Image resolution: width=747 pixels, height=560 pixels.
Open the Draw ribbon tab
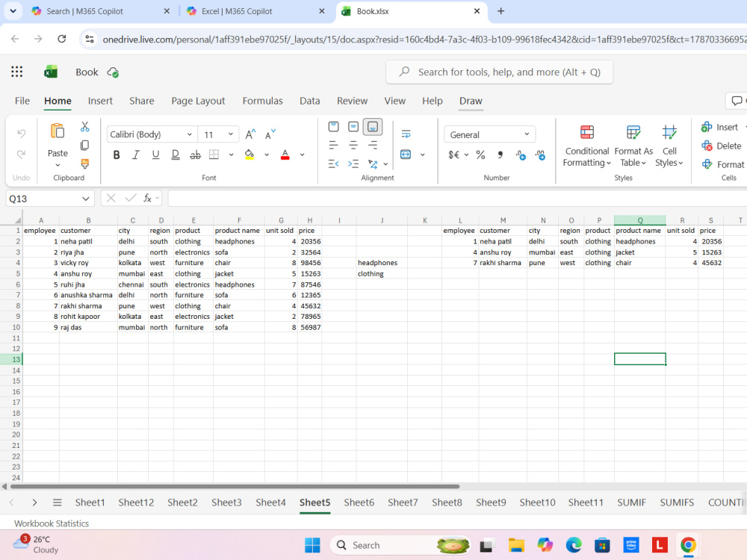click(x=471, y=101)
